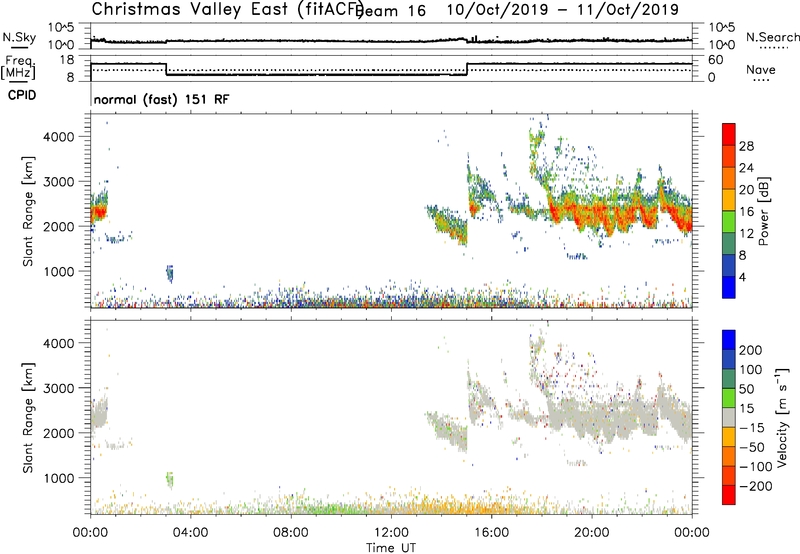The image size is (800, 554).
Task: Click the 'Nave' legend label
Action: (761, 69)
